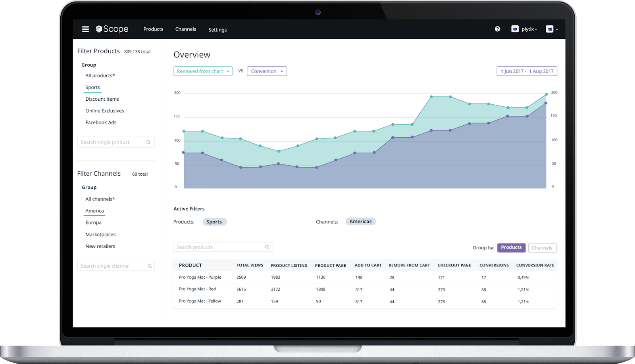
Task: Click the Scope logo
Action: (x=112, y=29)
